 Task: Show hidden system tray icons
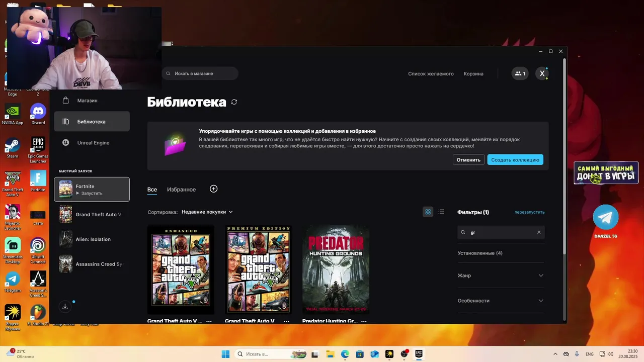point(555,354)
